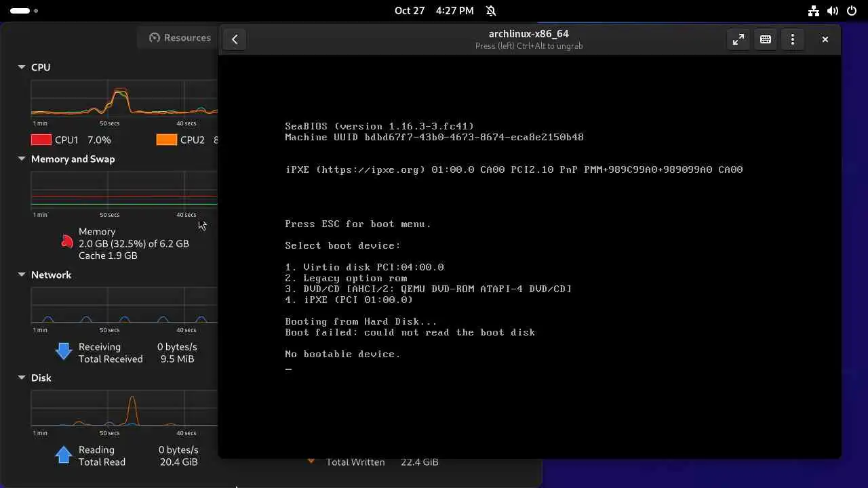Click 'No bootable device.' in VM console
The image size is (868, 488).
(342, 354)
